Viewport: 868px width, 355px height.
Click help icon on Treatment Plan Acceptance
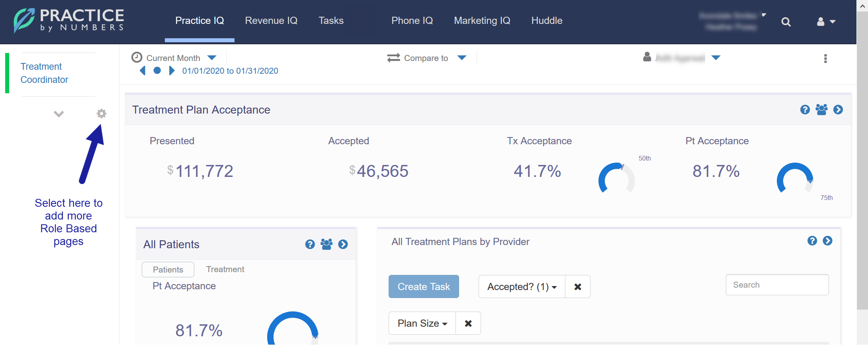[x=805, y=110]
